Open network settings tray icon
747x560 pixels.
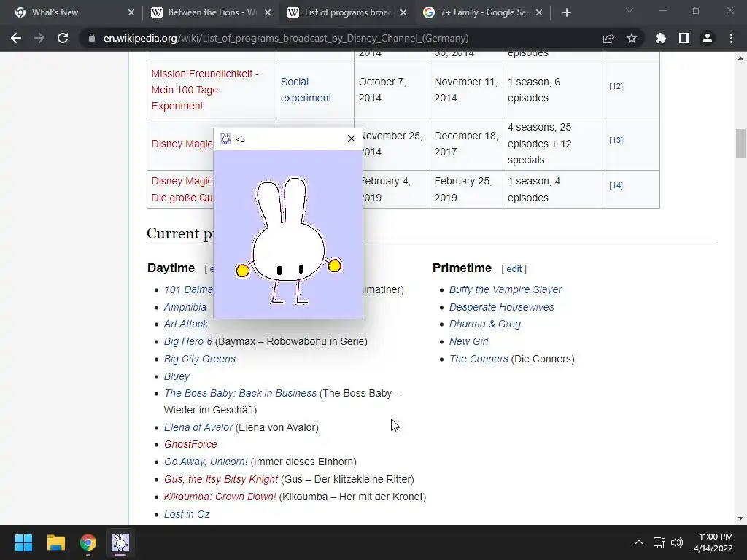click(659, 542)
